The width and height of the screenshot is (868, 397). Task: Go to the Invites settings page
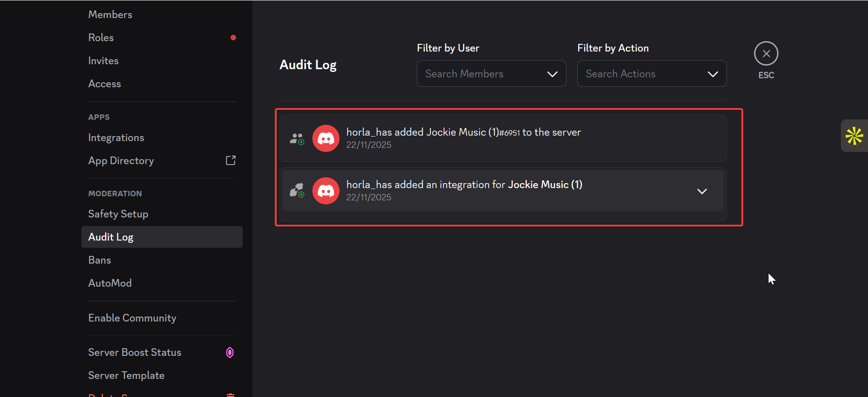click(104, 61)
